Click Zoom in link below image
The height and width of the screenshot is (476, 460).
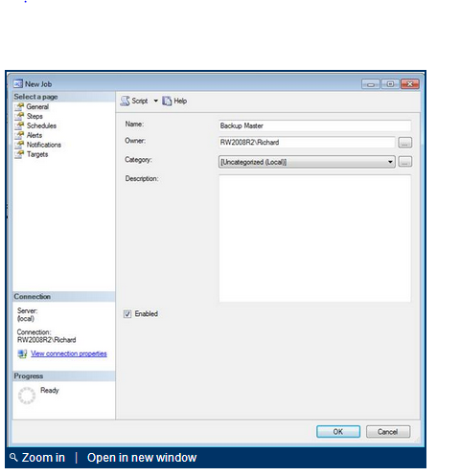[x=43, y=458]
